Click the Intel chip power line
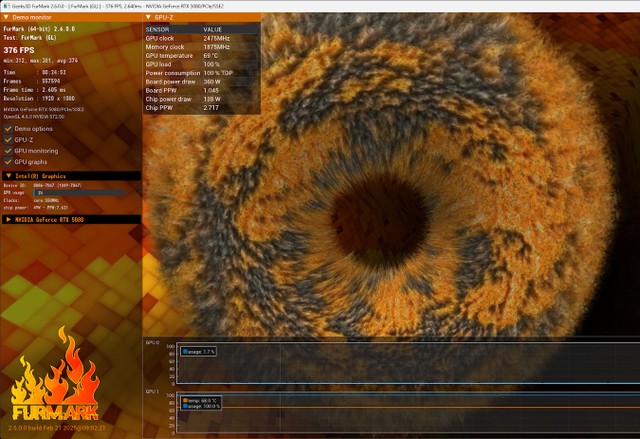Screen dimensions: 640x439 click(x=36, y=208)
